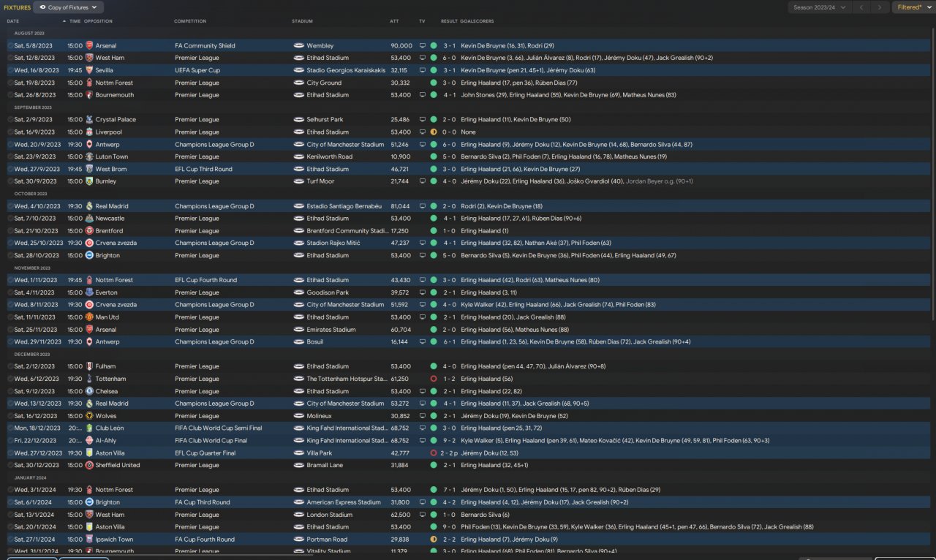Click the vertical scrollbar of the fixtures list

click(932, 174)
